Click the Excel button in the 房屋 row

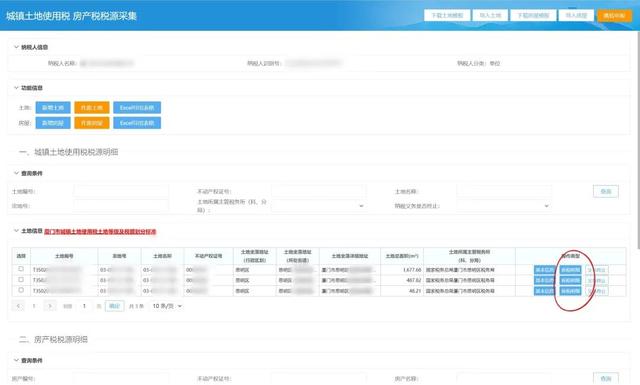click(137, 123)
